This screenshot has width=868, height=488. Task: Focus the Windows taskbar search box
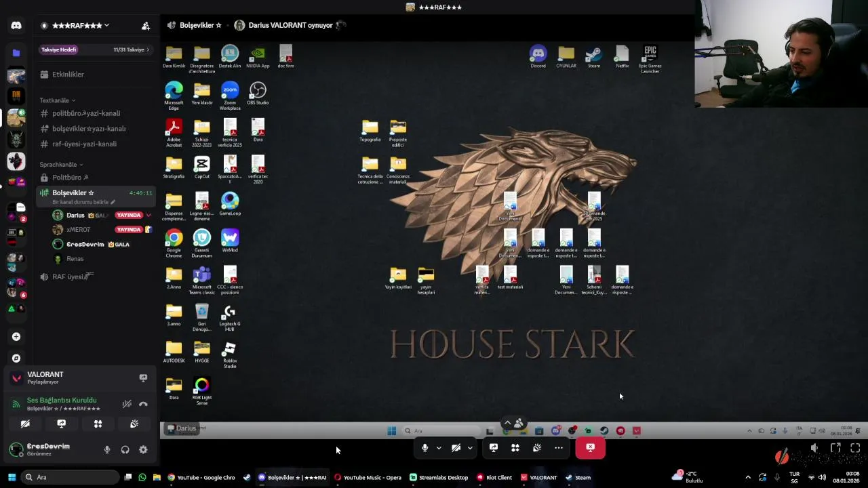click(x=71, y=477)
